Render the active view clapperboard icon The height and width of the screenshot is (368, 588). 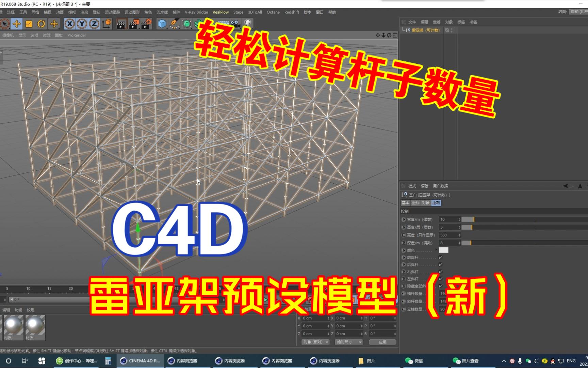[121, 24]
